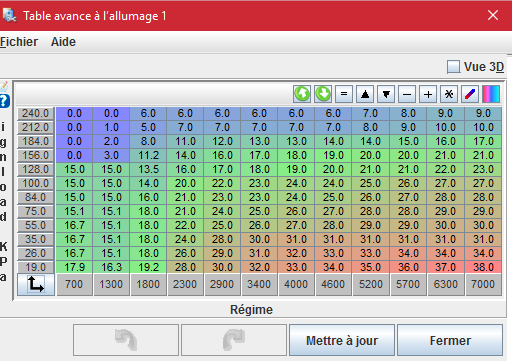Click the asterisk multiply icon
Image resolution: width=512 pixels, height=361 pixels.
pyautogui.click(x=449, y=94)
